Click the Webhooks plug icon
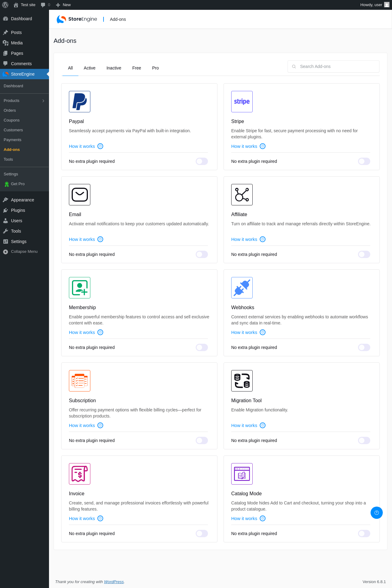The height and width of the screenshot is (588, 392). pyautogui.click(x=242, y=288)
